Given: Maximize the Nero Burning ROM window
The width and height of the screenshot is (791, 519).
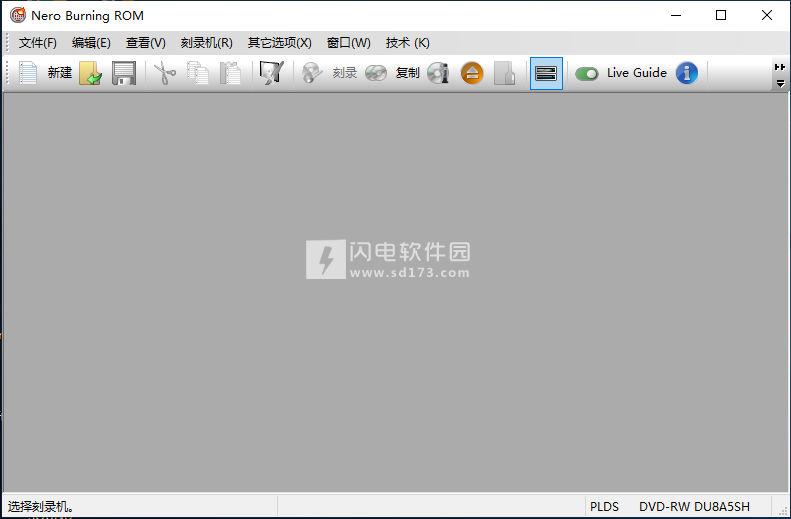Looking at the screenshot, I should pos(721,15).
